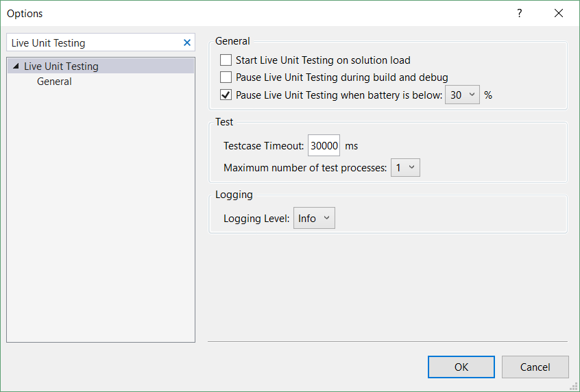Click the resize grip in the dialog corner
The height and width of the screenshot is (392, 580).
pos(575,387)
